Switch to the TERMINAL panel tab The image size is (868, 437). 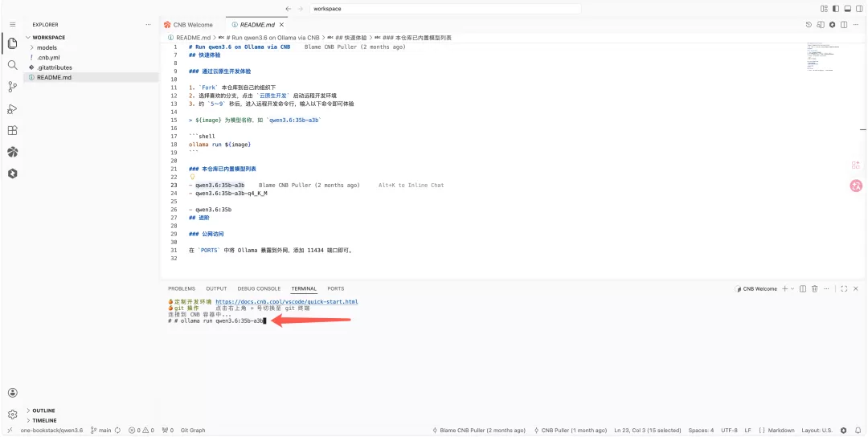tap(304, 288)
